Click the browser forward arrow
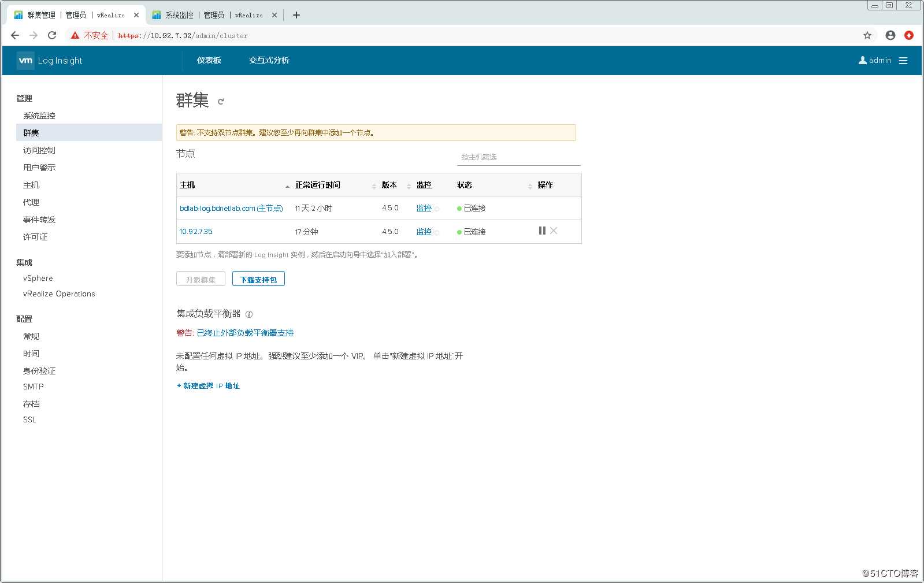The width and height of the screenshot is (924, 583). pyautogui.click(x=34, y=35)
